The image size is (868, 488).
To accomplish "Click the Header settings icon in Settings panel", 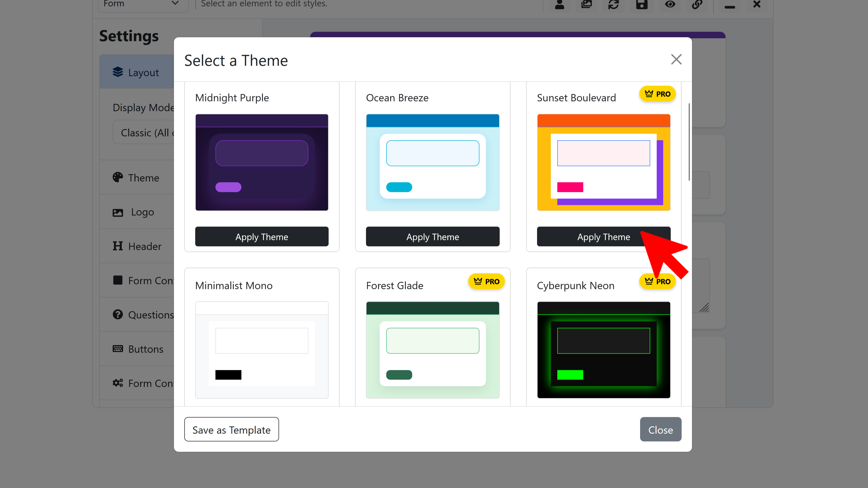I will [118, 246].
